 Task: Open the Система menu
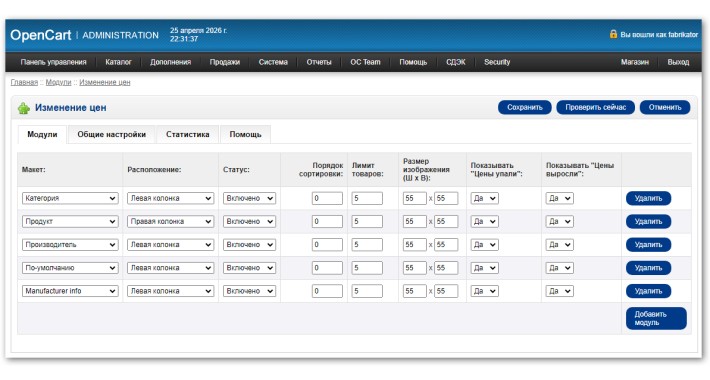pos(273,62)
